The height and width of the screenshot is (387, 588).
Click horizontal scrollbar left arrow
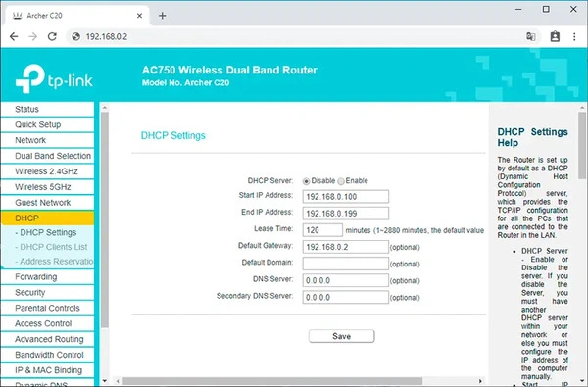(118, 381)
